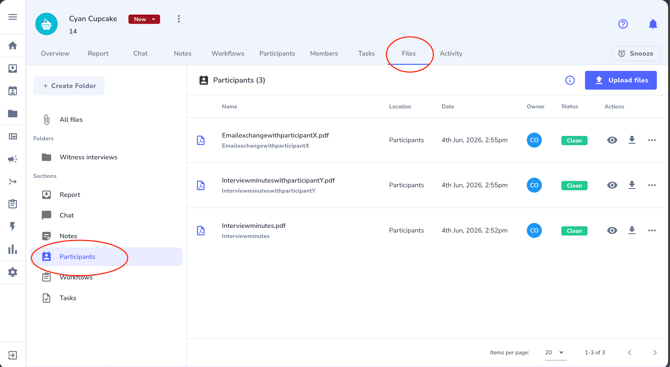
Task: Go to previous page arrow
Action: point(629,352)
